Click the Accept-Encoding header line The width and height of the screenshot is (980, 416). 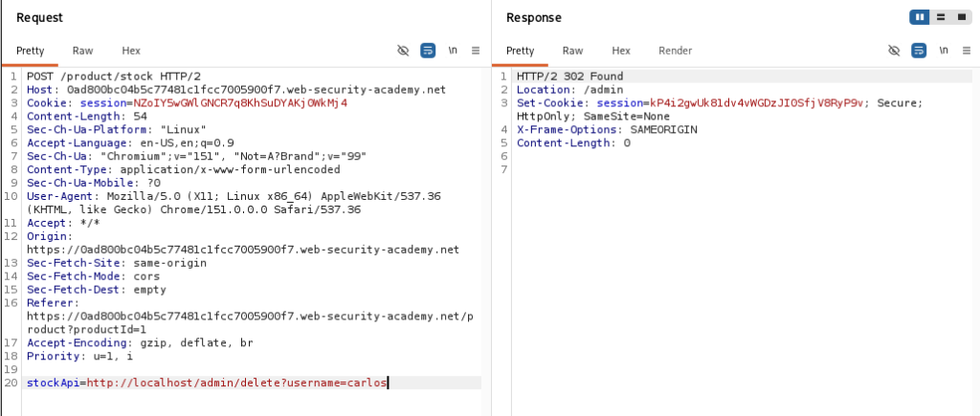point(140,343)
